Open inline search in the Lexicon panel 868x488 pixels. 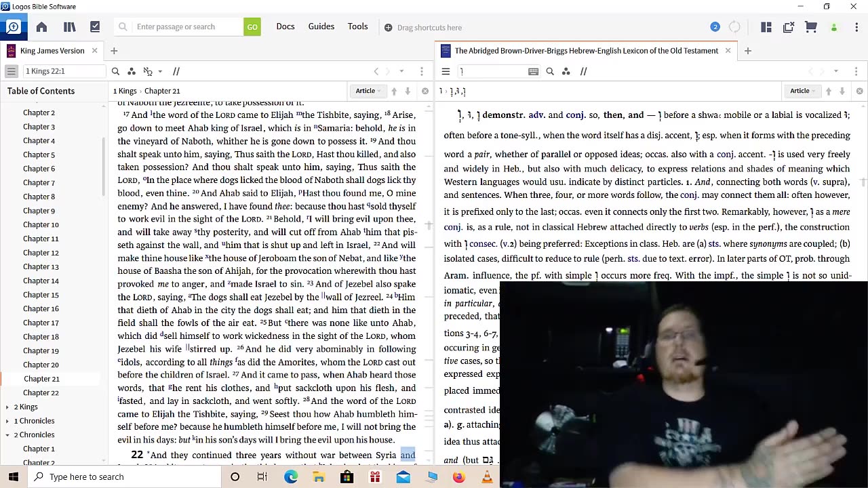550,71
